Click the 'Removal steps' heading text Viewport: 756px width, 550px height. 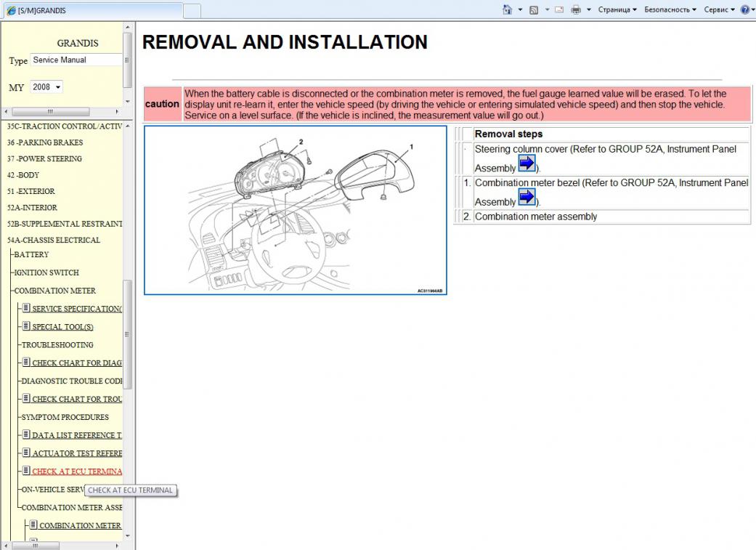point(508,134)
